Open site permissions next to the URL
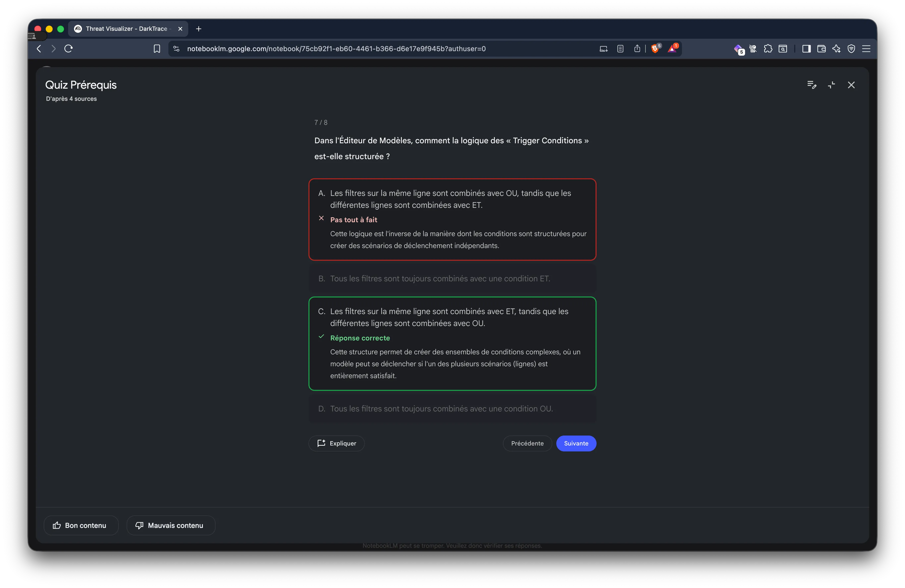This screenshot has width=905, height=588. [176, 49]
